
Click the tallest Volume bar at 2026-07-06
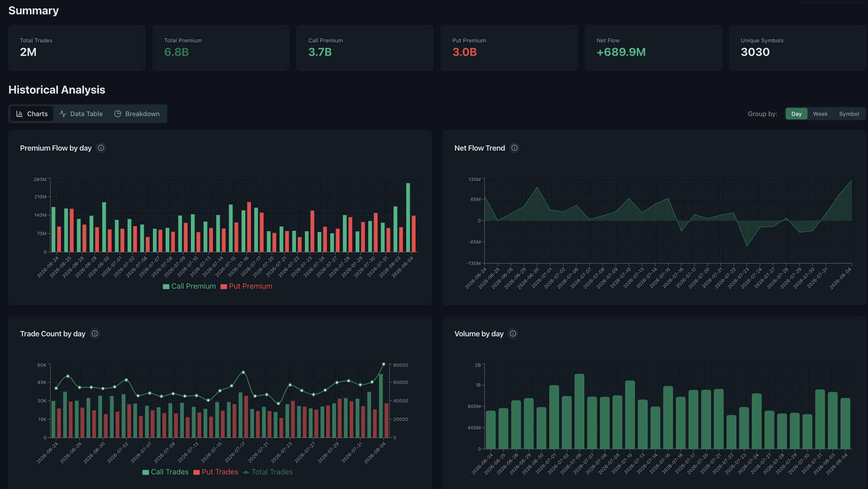pos(579,411)
